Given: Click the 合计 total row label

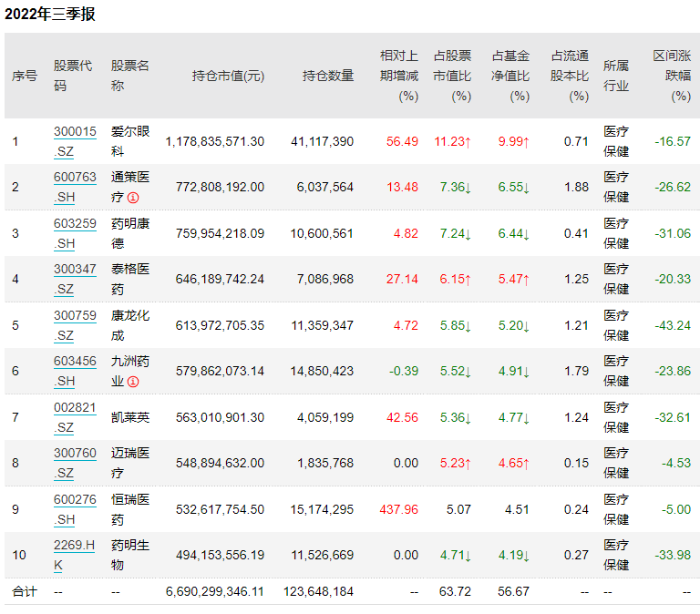Looking at the screenshot, I should click(25, 591).
